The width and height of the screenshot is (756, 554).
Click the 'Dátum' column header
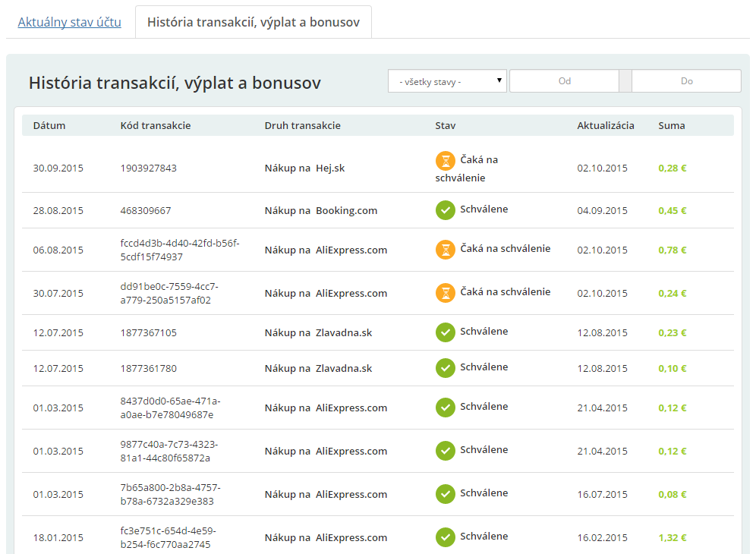click(49, 125)
